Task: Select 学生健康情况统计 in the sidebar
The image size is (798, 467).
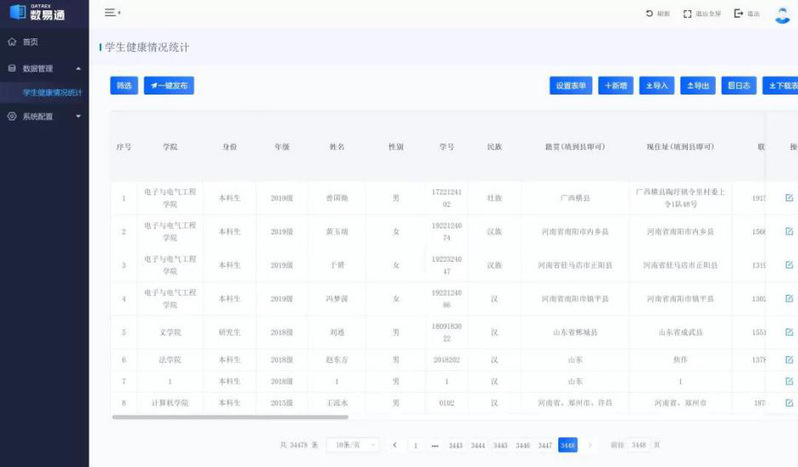Action: tap(51, 92)
